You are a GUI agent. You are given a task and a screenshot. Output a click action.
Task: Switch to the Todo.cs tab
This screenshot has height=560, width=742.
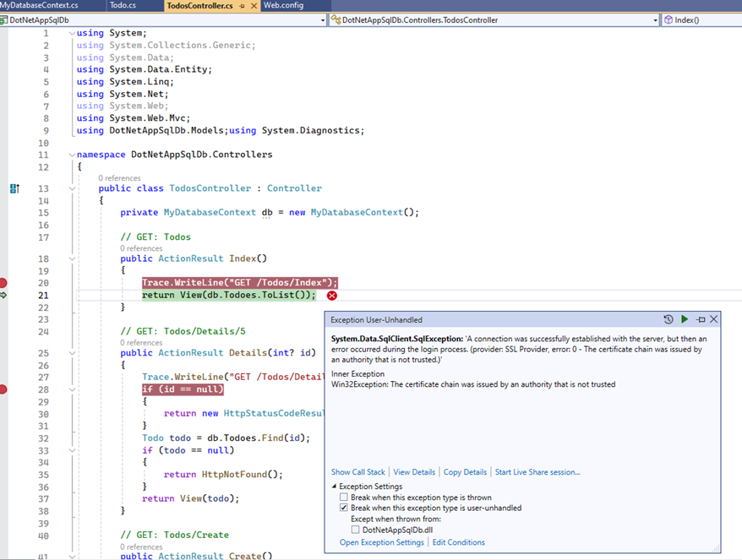(123, 6)
